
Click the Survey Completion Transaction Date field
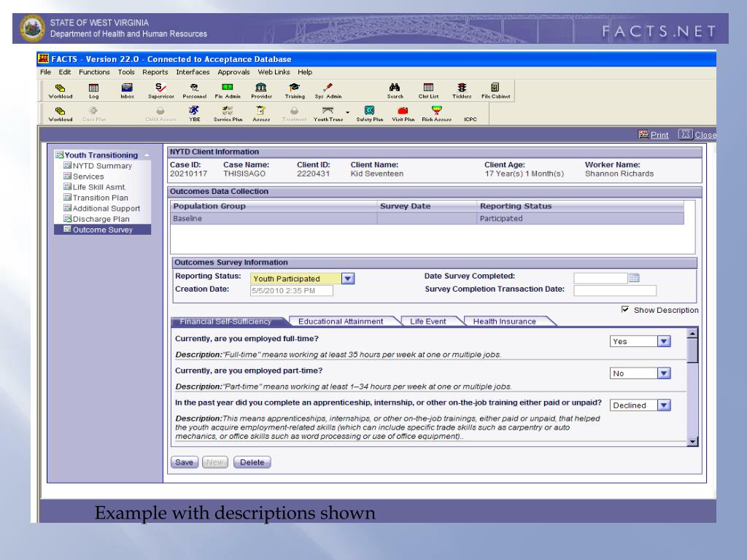pyautogui.click(x=614, y=290)
